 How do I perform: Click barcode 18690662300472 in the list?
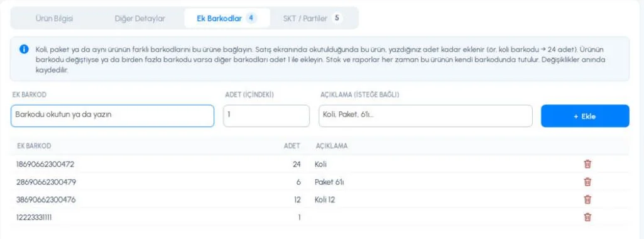(x=45, y=164)
